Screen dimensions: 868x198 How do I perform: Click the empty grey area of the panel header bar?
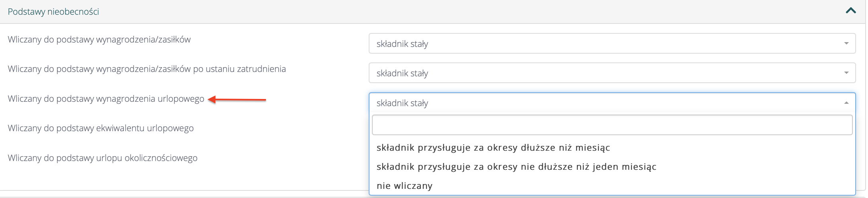pyautogui.click(x=438, y=12)
